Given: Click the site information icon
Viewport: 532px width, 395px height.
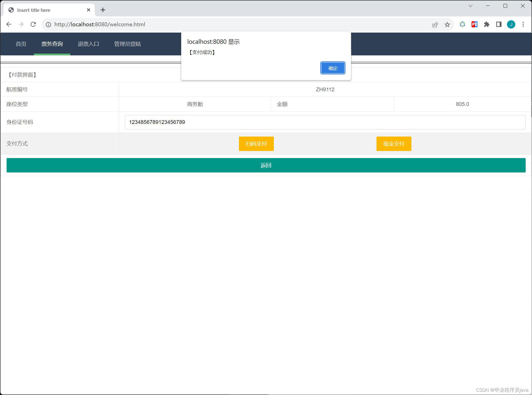Looking at the screenshot, I should 48,25.
